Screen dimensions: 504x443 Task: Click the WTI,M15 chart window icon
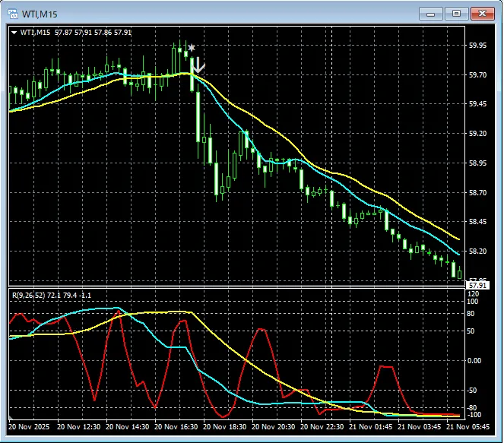tap(13, 14)
